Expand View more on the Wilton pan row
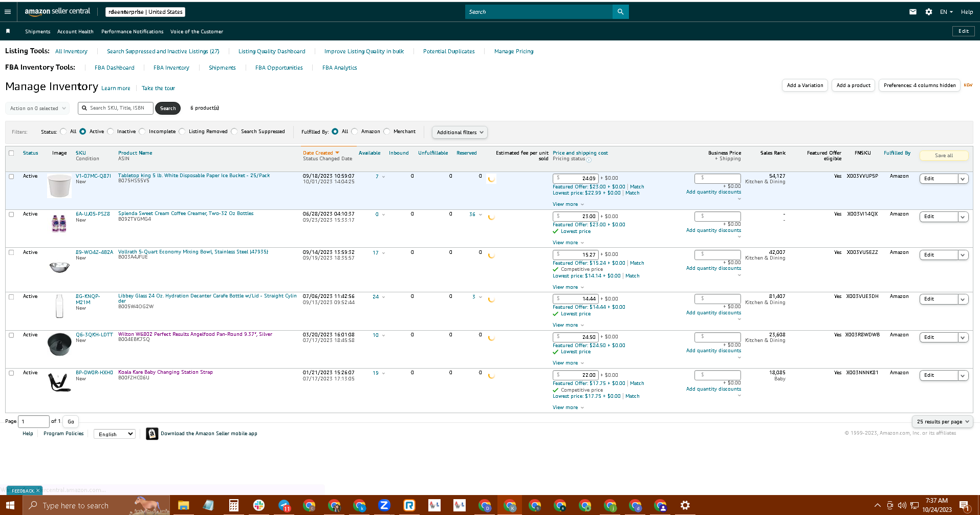This screenshot has height=515, width=980. (568, 363)
